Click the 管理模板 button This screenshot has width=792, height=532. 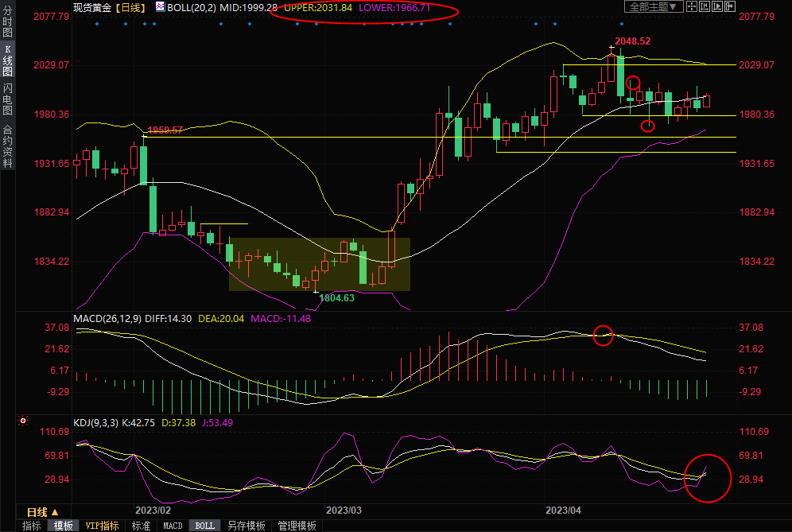pyautogui.click(x=296, y=526)
